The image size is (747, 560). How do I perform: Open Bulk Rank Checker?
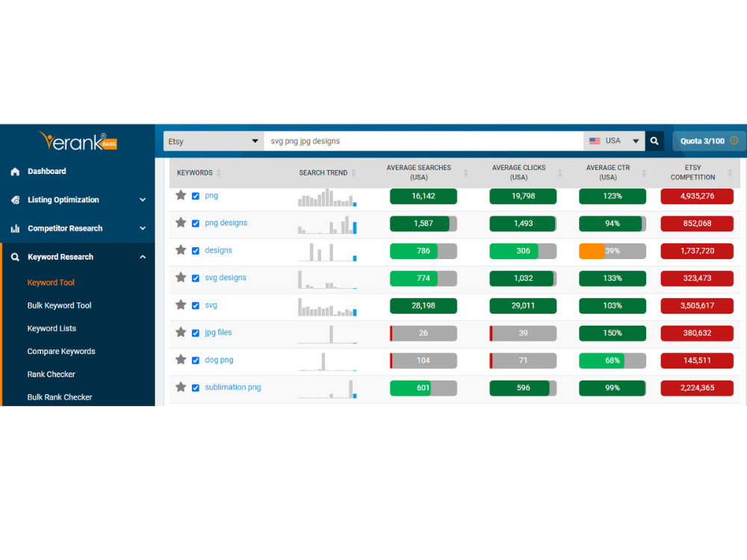click(60, 396)
